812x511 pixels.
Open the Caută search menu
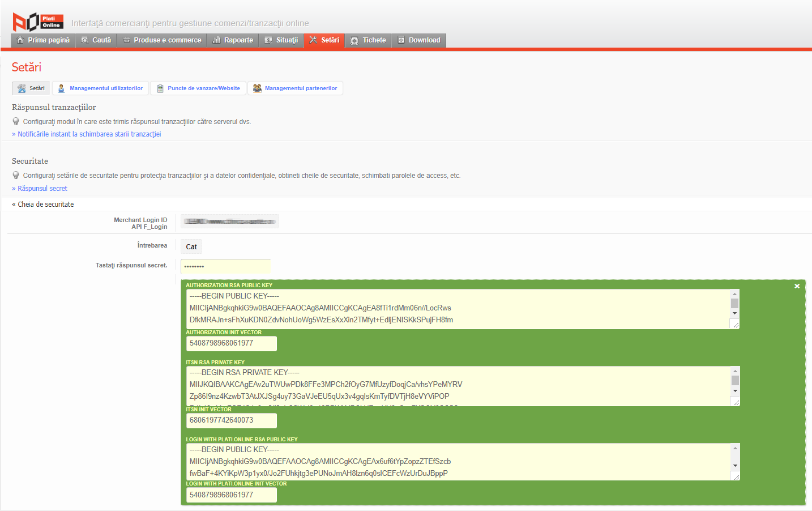pyautogui.click(x=96, y=40)
